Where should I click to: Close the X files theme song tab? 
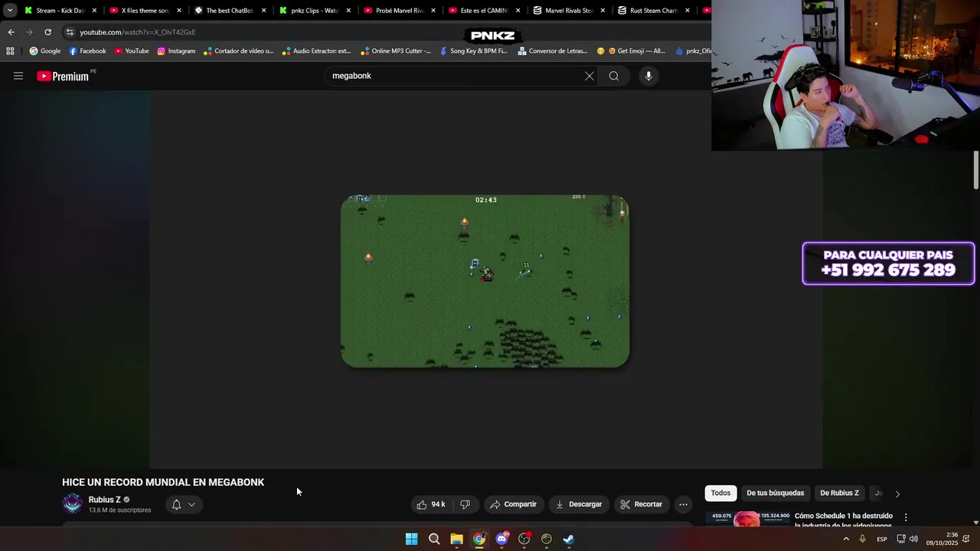(x=179, y=11)
